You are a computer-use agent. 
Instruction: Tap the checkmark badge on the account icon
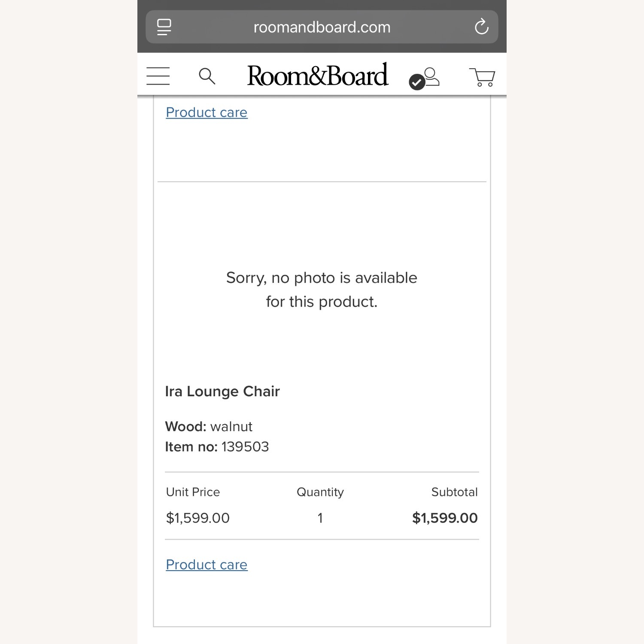coord(416,81)
